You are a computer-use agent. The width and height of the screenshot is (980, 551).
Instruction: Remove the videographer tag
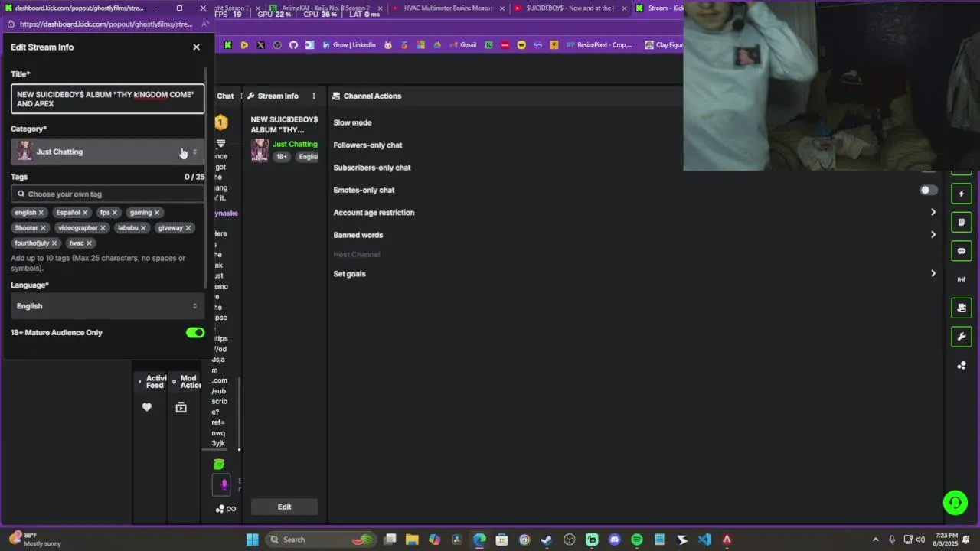[x=103, y=228]
